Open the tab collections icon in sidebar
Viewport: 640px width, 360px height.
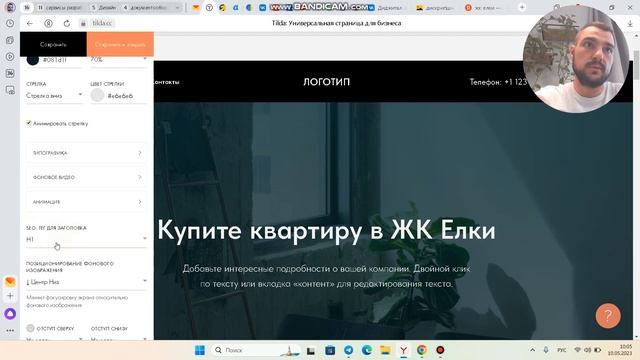tap(10, 40)
